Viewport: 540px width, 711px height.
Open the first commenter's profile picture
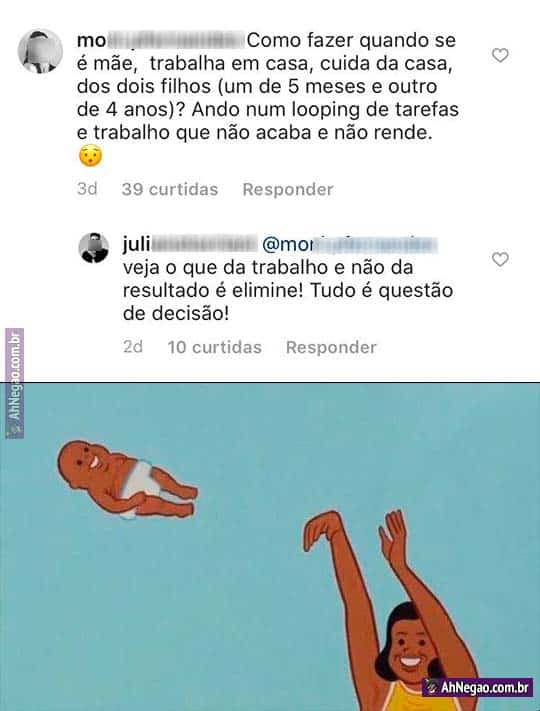(40, 51)
